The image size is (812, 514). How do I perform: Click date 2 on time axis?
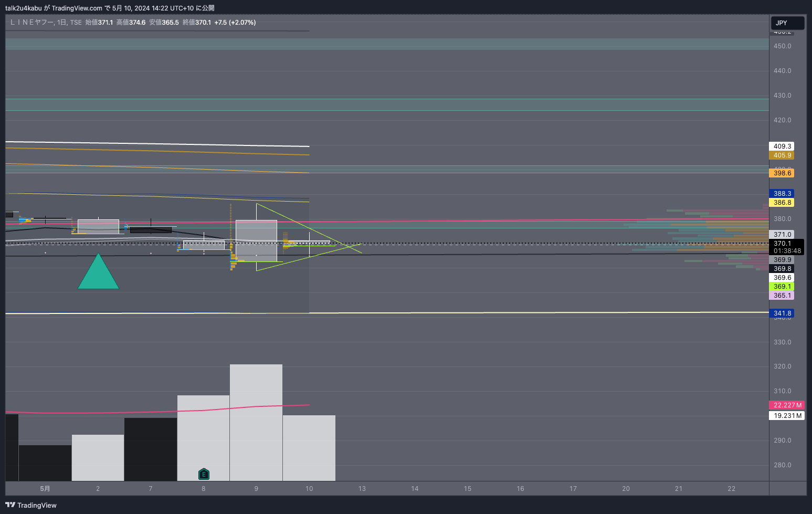pyautogui.click(x=98, y=489)
